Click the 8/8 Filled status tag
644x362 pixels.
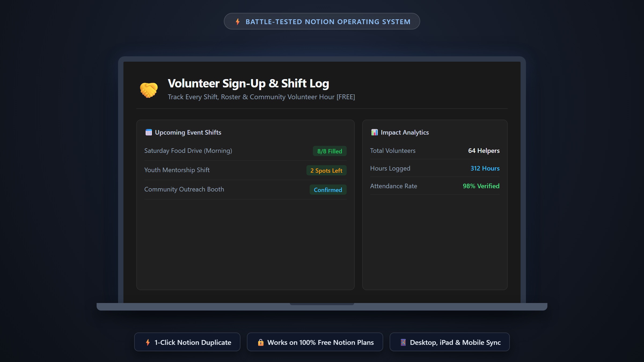(x=330, y=151)
